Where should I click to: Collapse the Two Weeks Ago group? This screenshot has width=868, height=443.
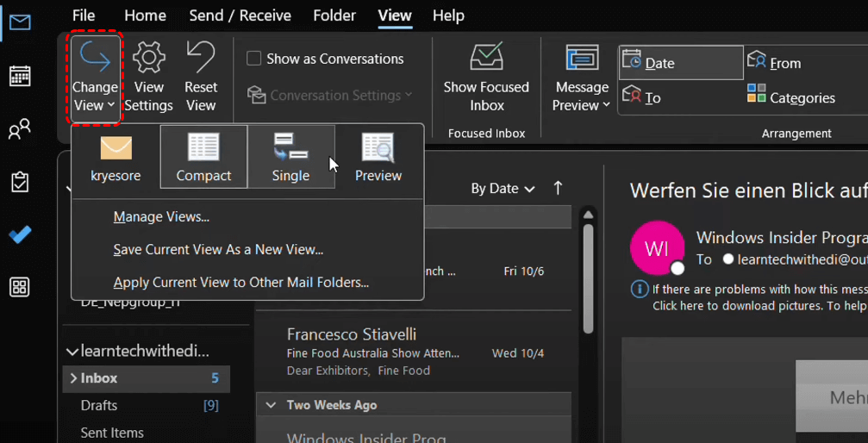272,405
